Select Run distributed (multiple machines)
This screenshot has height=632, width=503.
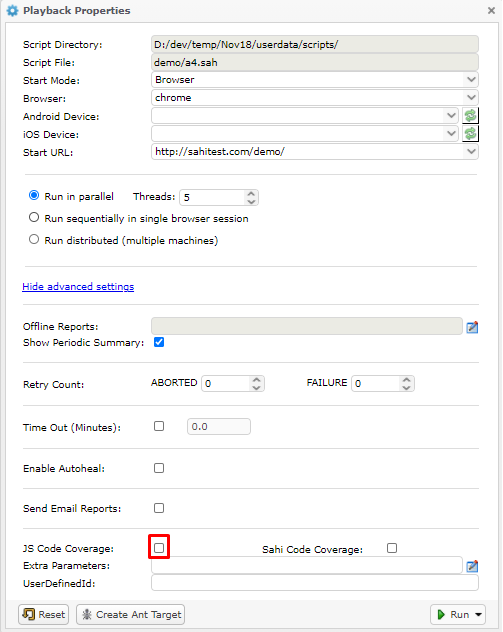click(34, 239)
